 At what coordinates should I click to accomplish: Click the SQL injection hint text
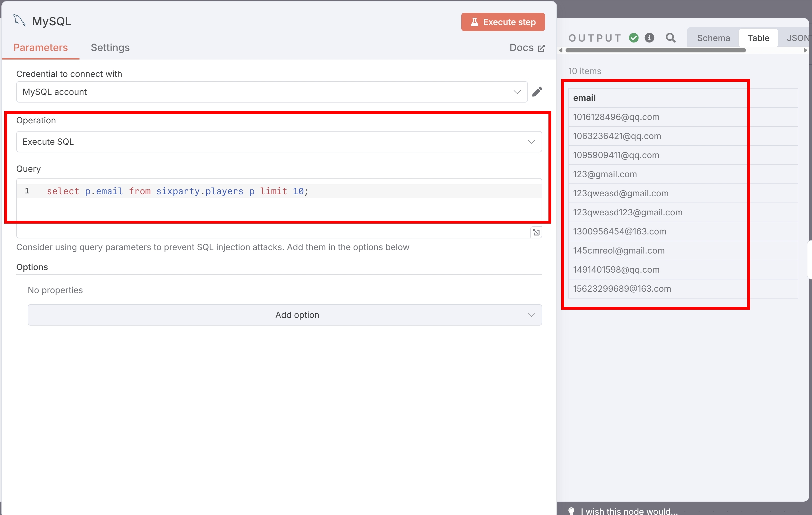[213, 248]
